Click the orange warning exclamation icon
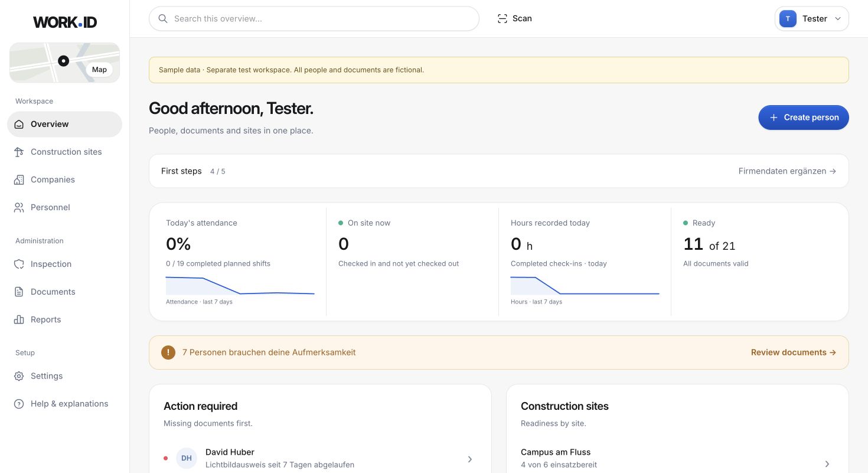Image resolution: width=868 pixels, height=473 pixels. pyautogui.click(x=168, y=353)
